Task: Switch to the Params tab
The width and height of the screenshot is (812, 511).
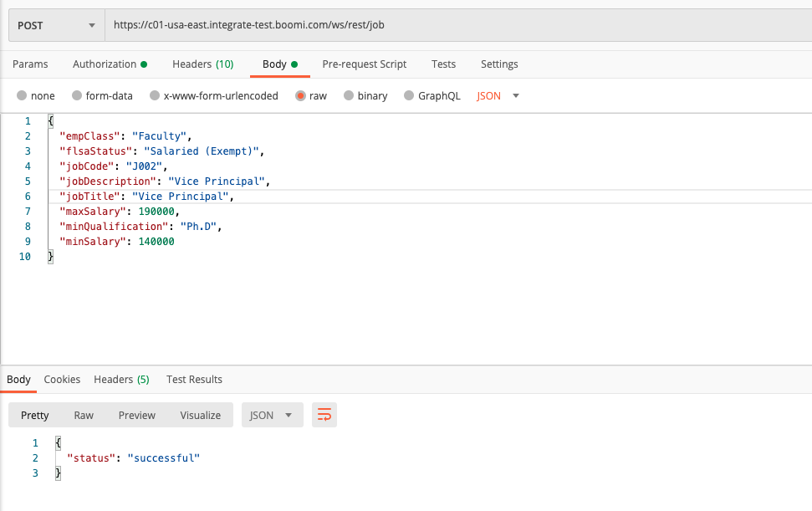Action: coord(30,64)
